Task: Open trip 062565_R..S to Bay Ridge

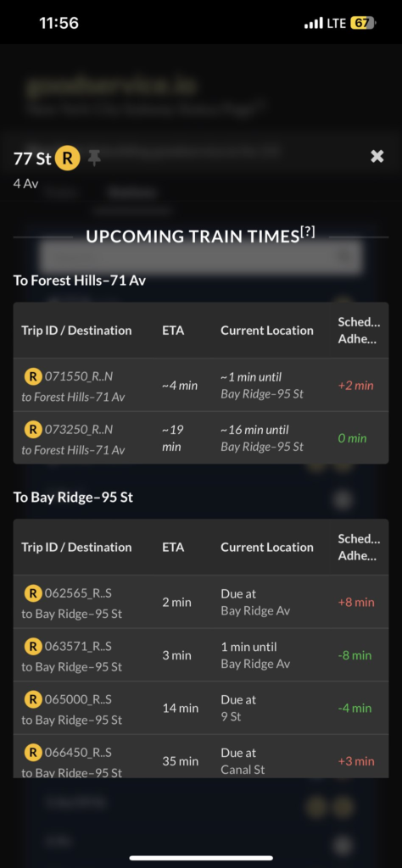Action: click(201, 602)
